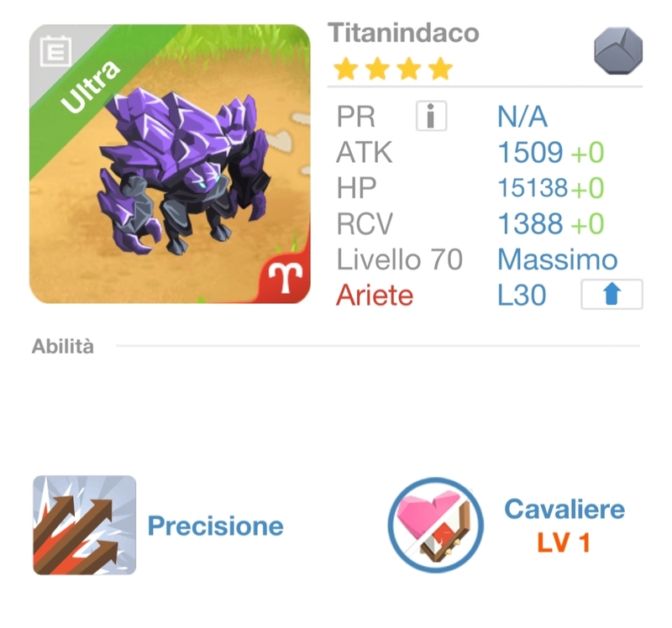
Task: Tap the Ariete zodiac label
Action: [375, 296]
